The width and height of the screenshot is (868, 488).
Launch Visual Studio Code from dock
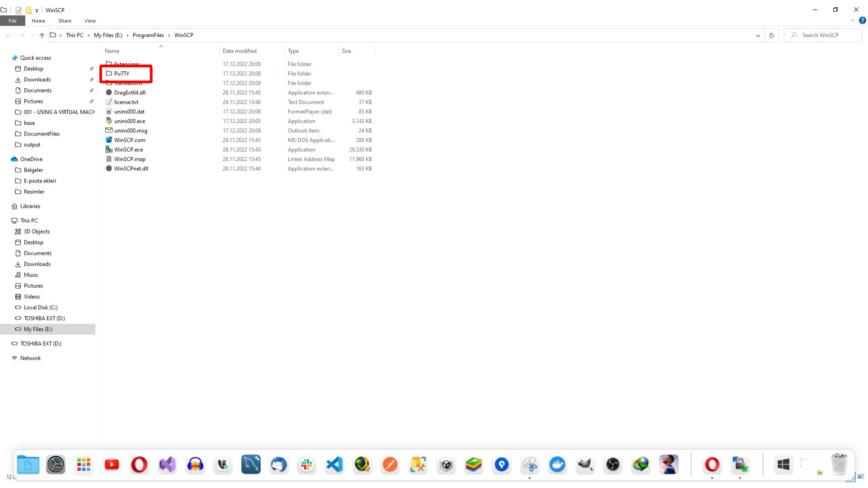point(334,465)
